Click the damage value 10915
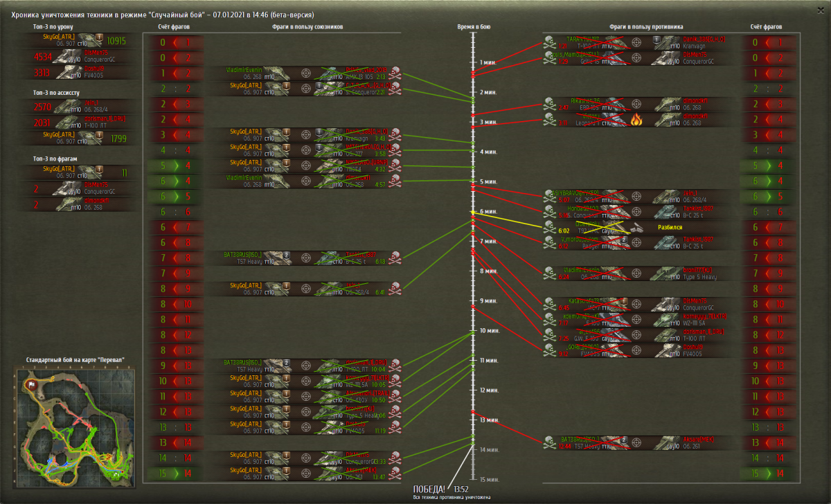The image size is (831, 504). click(x=116, y=41)
